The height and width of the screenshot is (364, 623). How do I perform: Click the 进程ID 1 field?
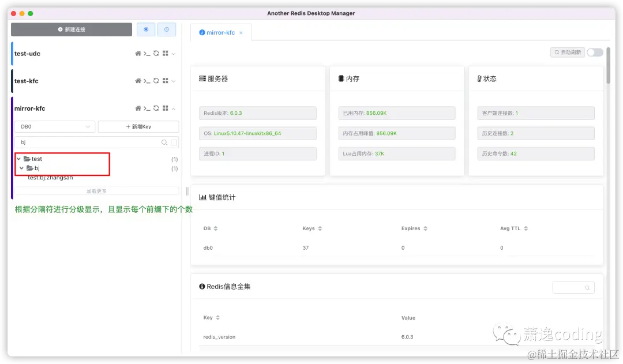(x=257, y=154)
